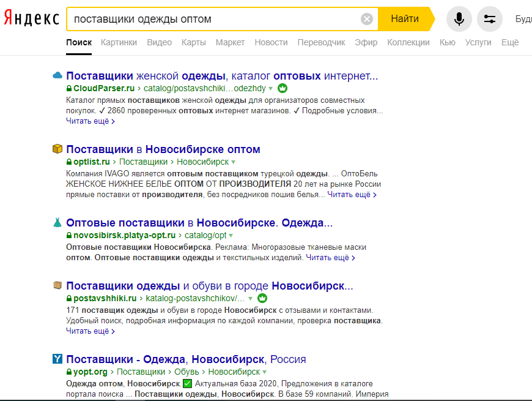Viewport: 532px width, 401px height.
Task: Click the novosibirsk.platya-opt.ru domain link
Action: coord(125,235)
